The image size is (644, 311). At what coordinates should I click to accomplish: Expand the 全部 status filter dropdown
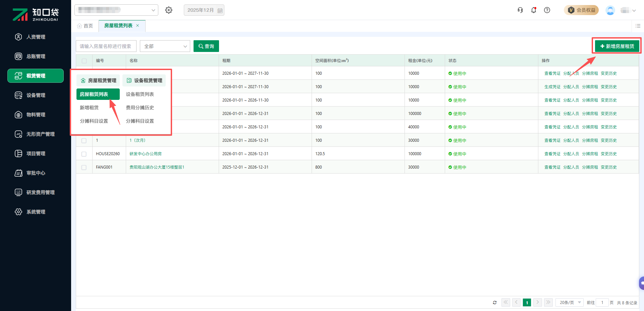[165, 46]
